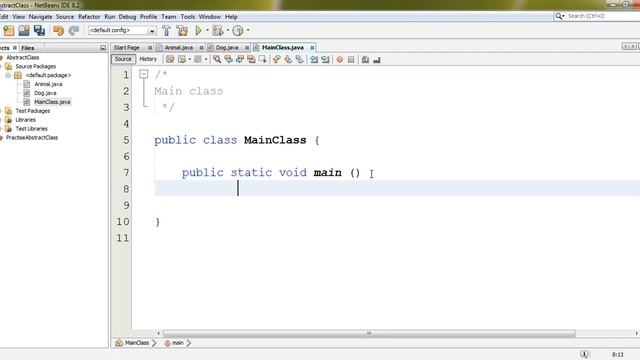The image size is (640, 360).
Task: Open the Profile menu
Action: [149, 17]
